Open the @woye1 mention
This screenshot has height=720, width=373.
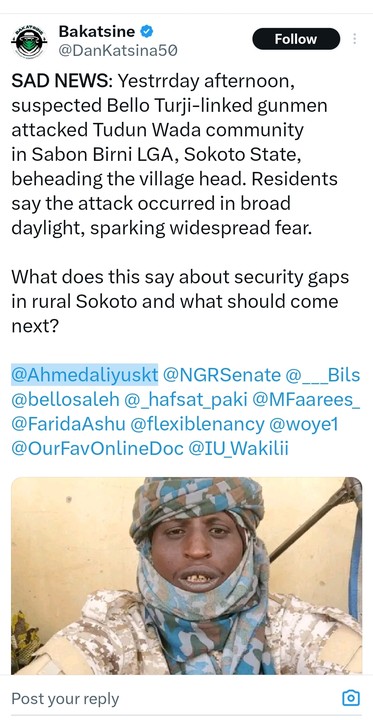[x=304, y=424]
